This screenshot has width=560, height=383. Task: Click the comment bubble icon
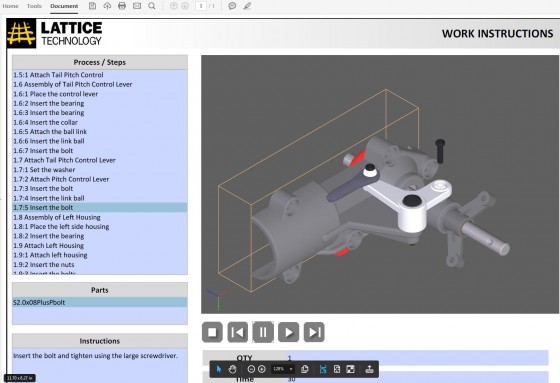232,6
